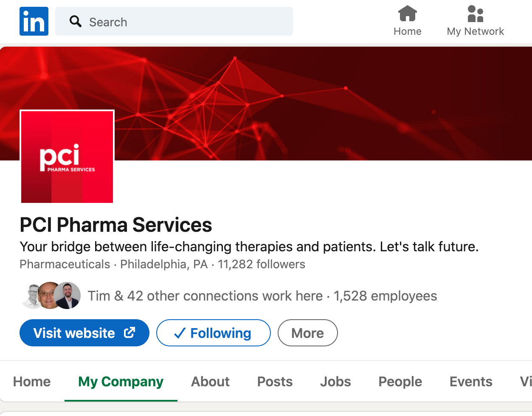The image size is (532, 416).
Task: Click the Visit website button
Action: [84, 333]
